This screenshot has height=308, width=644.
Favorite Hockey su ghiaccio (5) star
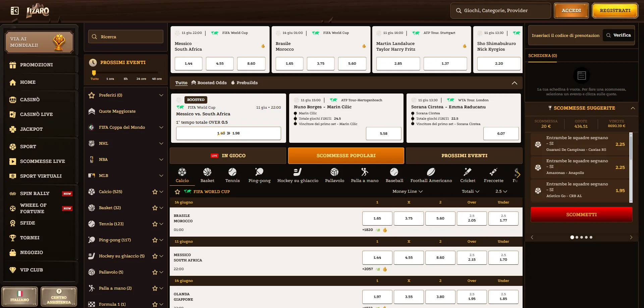point(155,256)
